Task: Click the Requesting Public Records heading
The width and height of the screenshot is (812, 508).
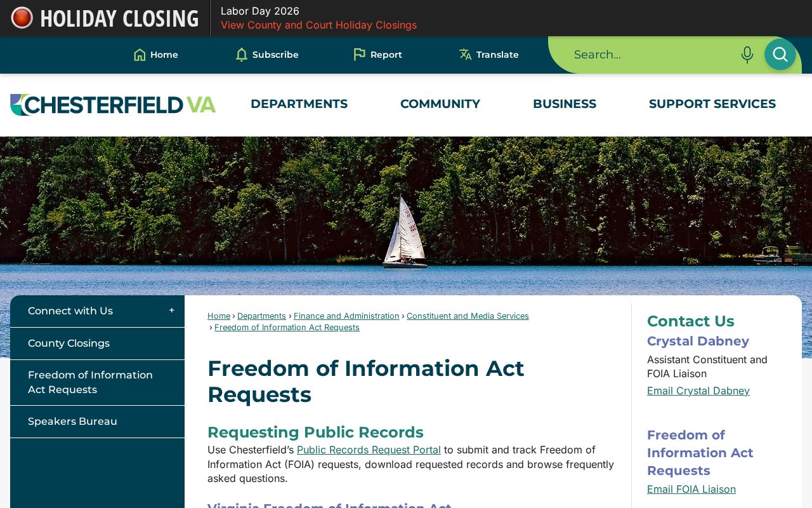Action: [315, 432]
